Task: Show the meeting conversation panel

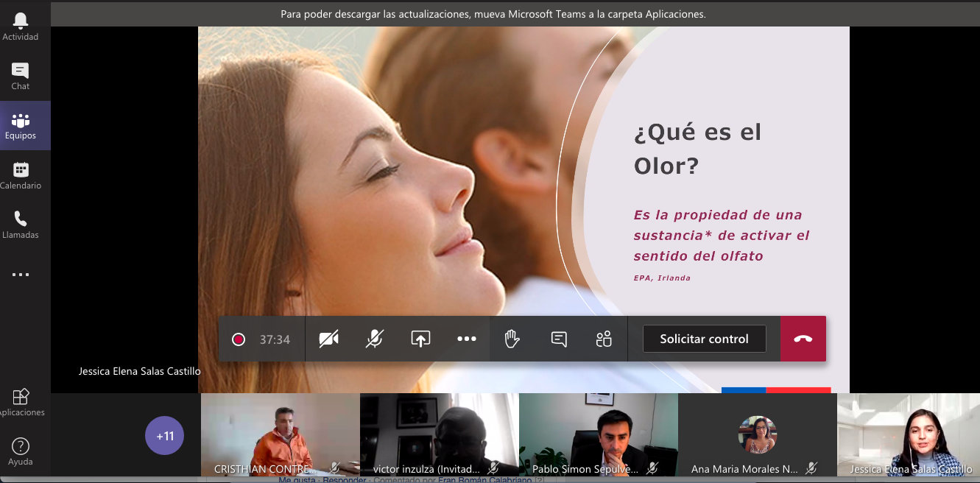Action: 559,339
